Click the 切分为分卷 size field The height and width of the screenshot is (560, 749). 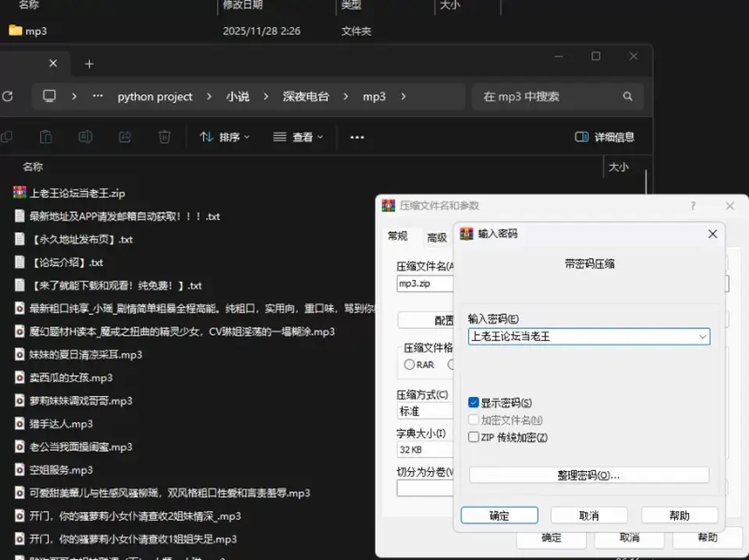tap(424, 488)
